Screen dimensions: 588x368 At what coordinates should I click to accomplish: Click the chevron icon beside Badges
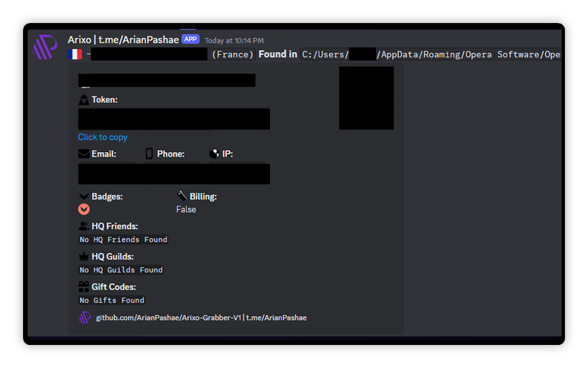[x=84, y=196]
